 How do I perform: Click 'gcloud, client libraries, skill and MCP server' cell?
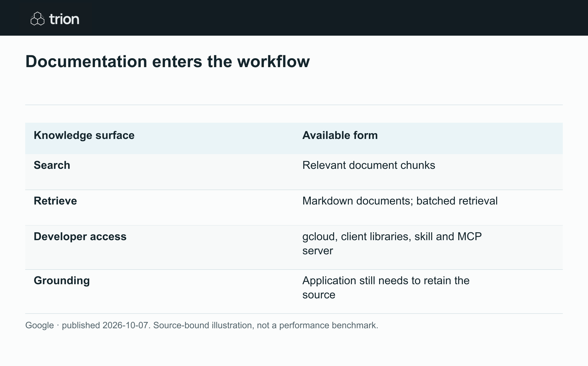[392, 244]
